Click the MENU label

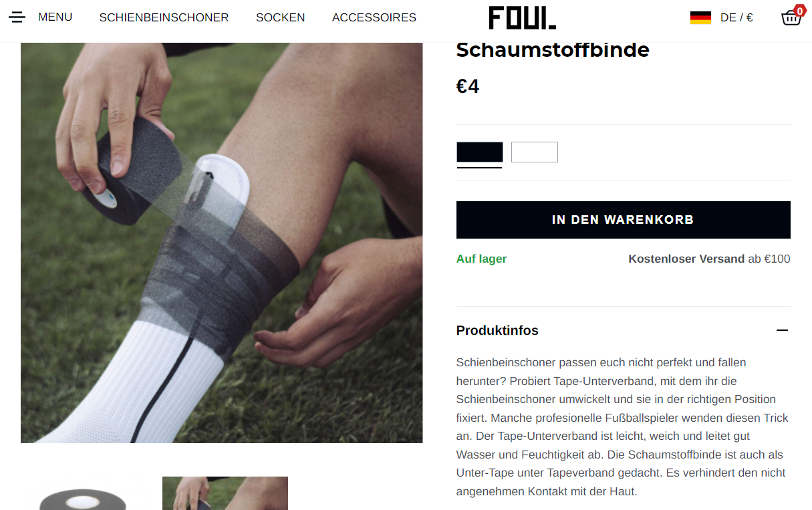55,17
